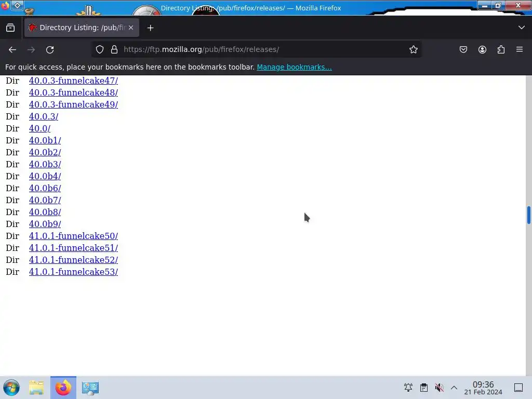Screen dimensions: 532x399
Task: Open Firefox account menu
Action: click(482, 49)
